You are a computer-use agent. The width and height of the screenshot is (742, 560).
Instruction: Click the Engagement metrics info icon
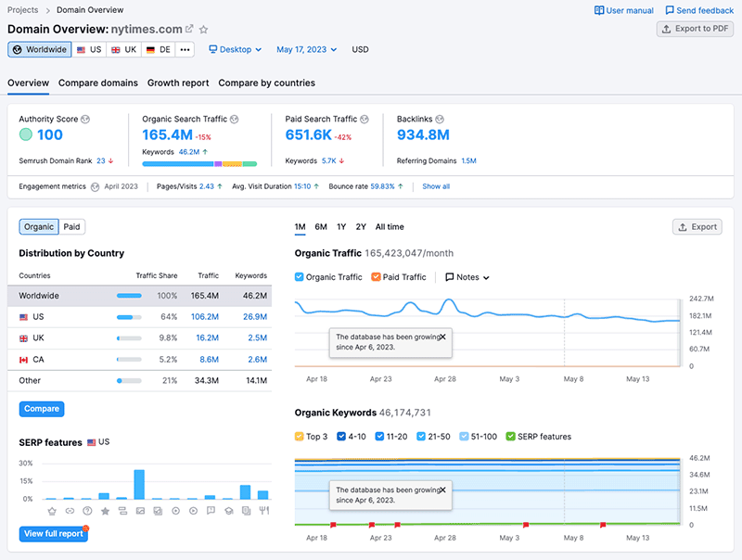pos(96,187)
